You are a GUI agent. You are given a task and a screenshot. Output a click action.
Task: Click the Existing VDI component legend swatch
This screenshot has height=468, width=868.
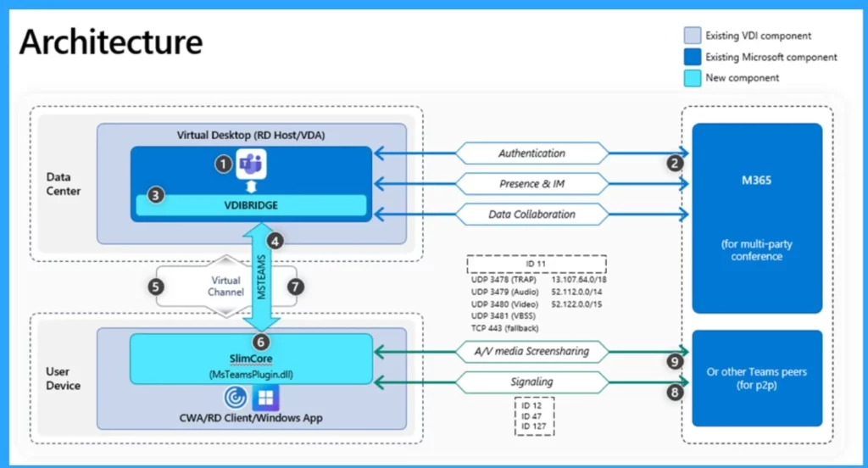[692, 36]
